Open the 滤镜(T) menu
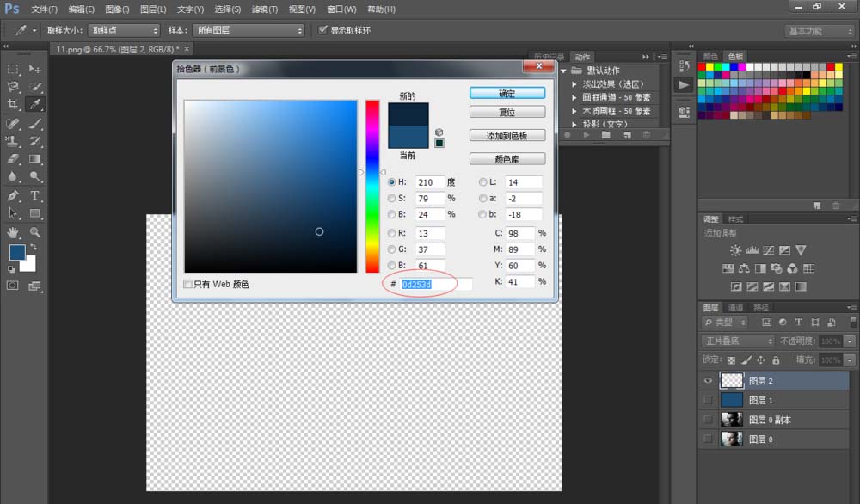The width and height of the screenshot is (860, 504). (x=265, y=9)
